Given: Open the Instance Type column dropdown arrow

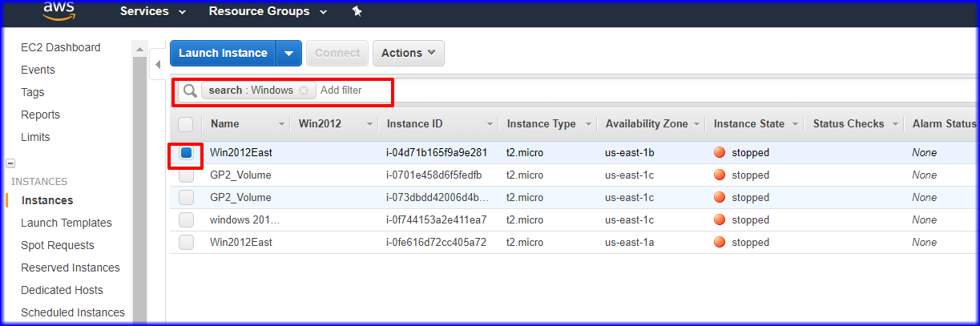Looking at the screenshot, I should (x=588, y=124).
